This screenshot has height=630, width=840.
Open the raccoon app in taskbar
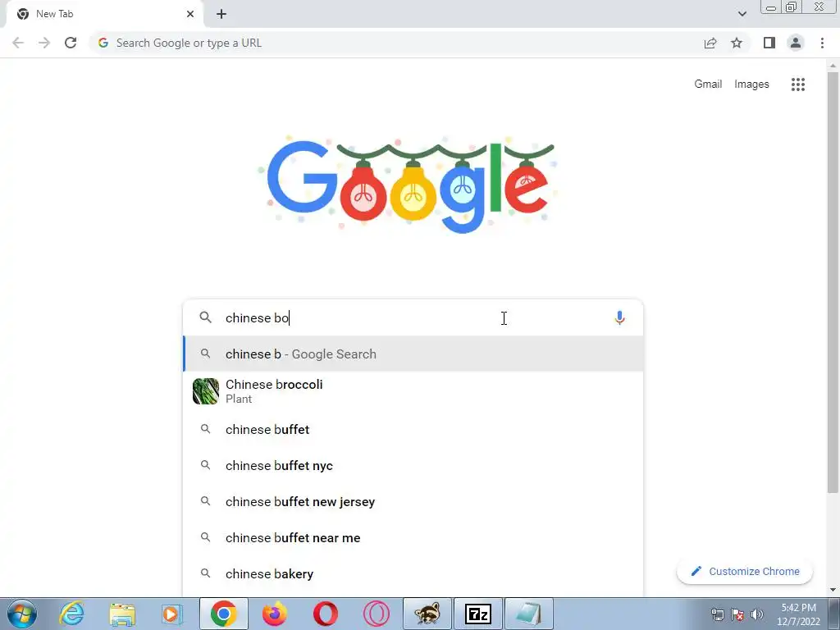tap(427, 614)
